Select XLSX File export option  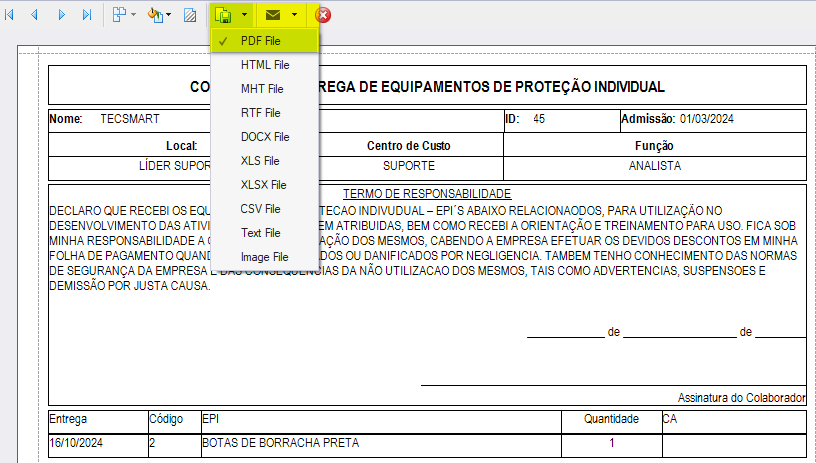pos(264,185)
